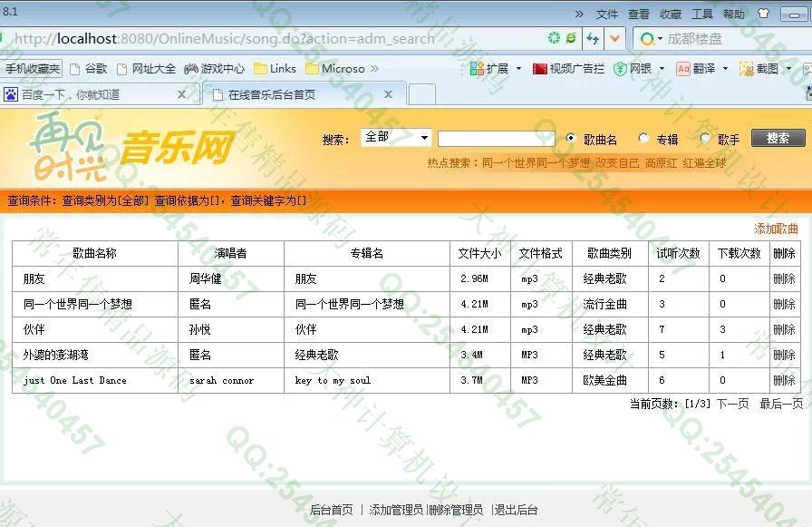Click the 翻译 translate icon

(683, 69)
